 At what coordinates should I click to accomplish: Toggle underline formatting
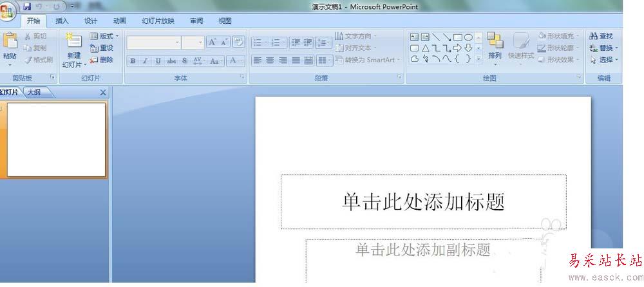[x=158, y=60]
